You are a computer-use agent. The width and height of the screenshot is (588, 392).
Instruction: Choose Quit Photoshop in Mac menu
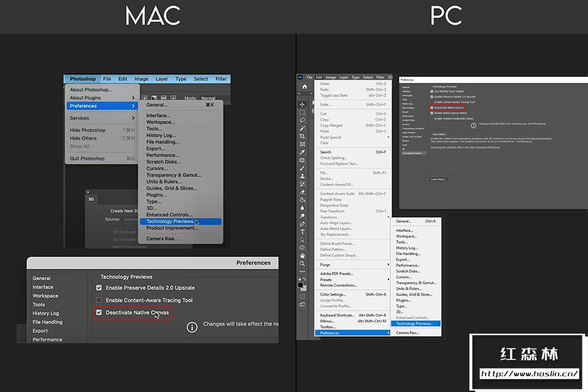pyautogui.click(x=102, y=159)
